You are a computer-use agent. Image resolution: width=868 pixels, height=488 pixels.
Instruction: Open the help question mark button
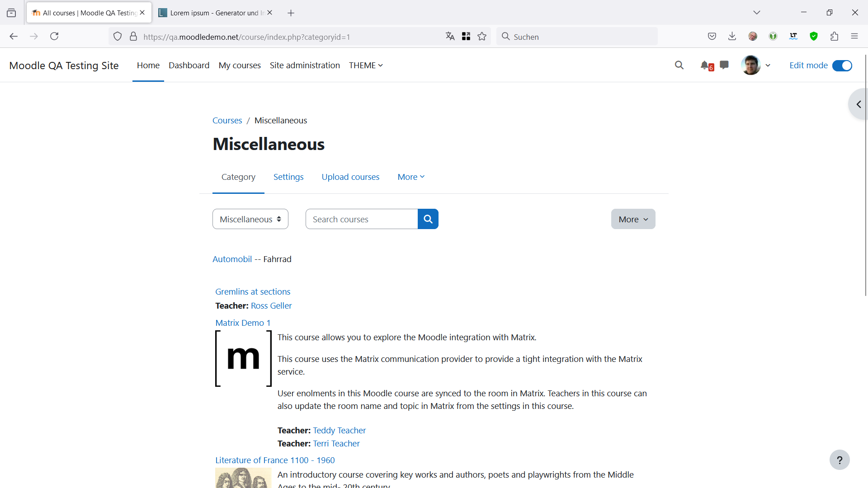[840, 460]
